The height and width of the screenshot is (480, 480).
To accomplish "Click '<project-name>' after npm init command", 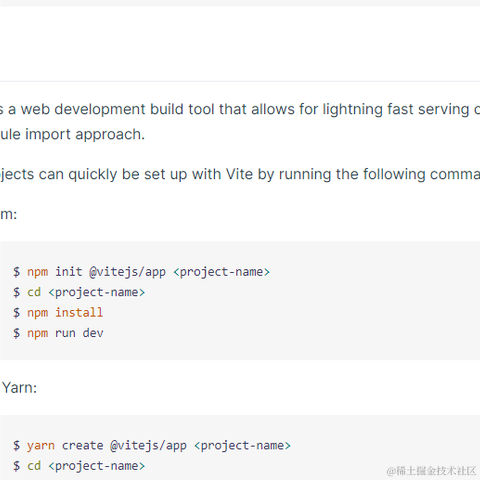I will tap(221, 272).
